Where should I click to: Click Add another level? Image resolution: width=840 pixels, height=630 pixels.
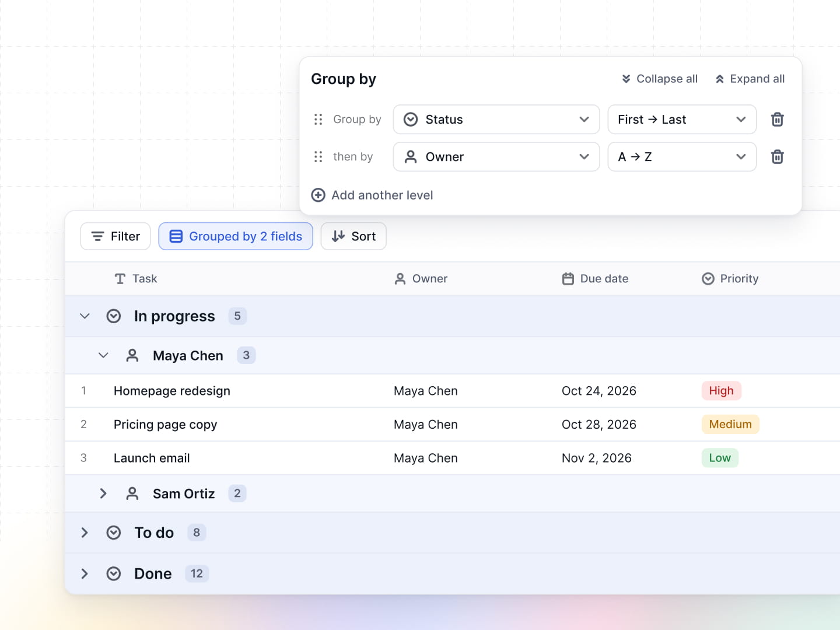(x=372, y=195)
